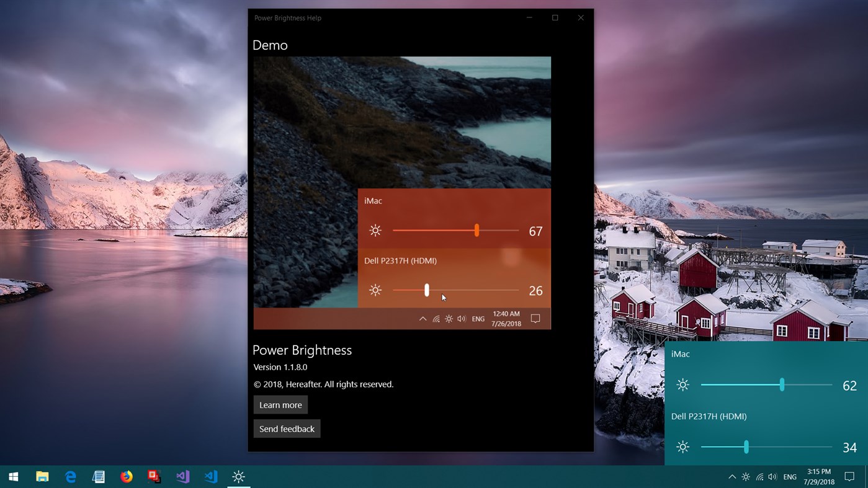Click the speaker volume icon in system tray
868x488 pixels.
(773, 477)
